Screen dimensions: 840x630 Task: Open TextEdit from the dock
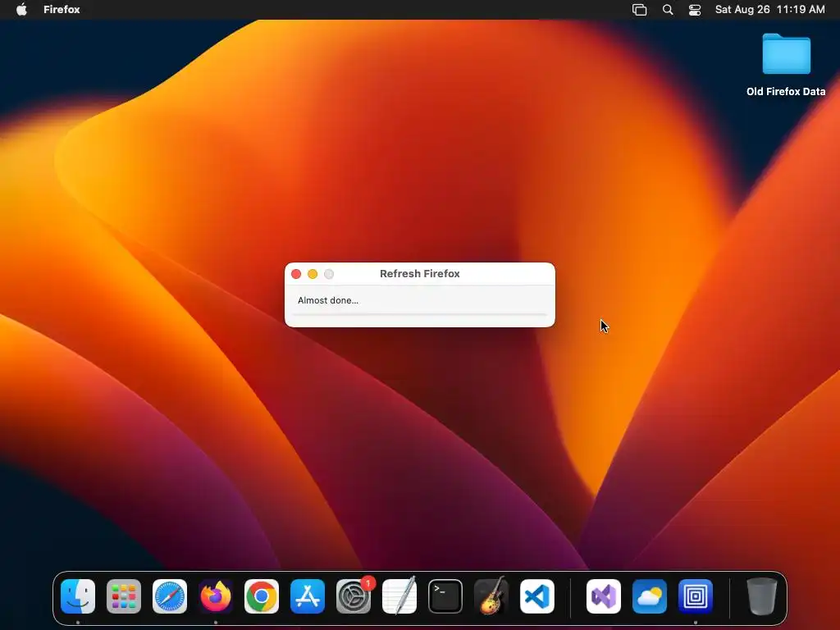399,596
